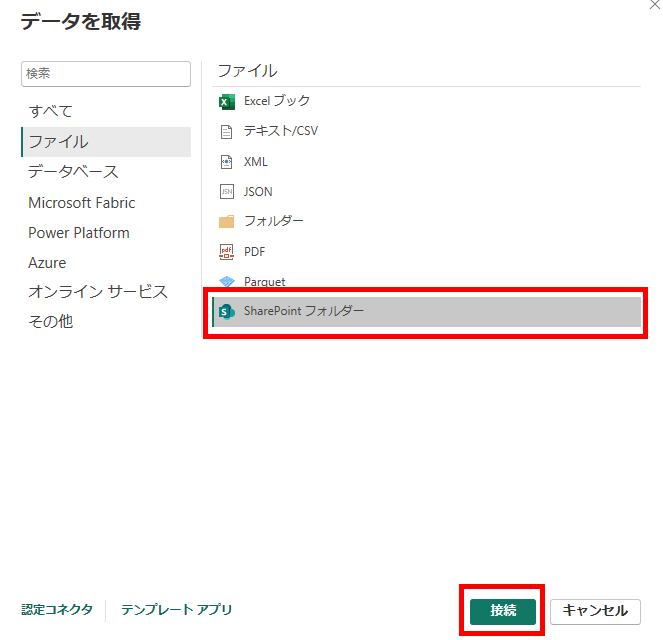Click the テキスト/CSV document icon
The image size is (663, 640).
coord(227,132)
